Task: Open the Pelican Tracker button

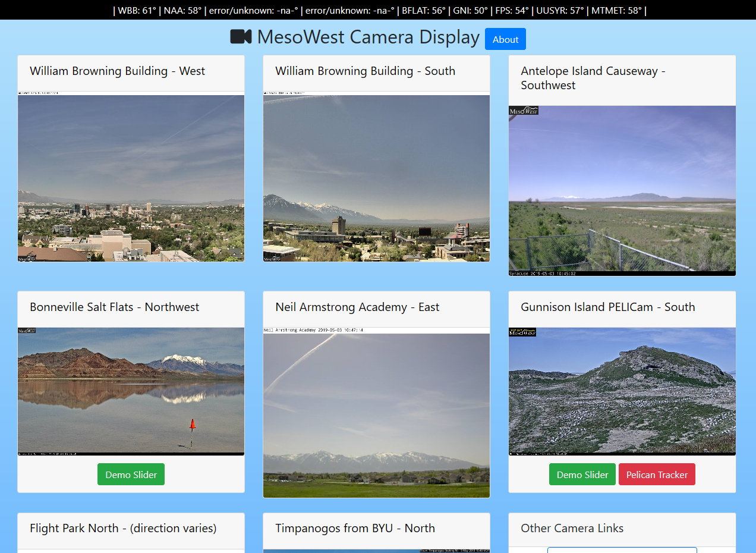Action: [x=657, y=475]
